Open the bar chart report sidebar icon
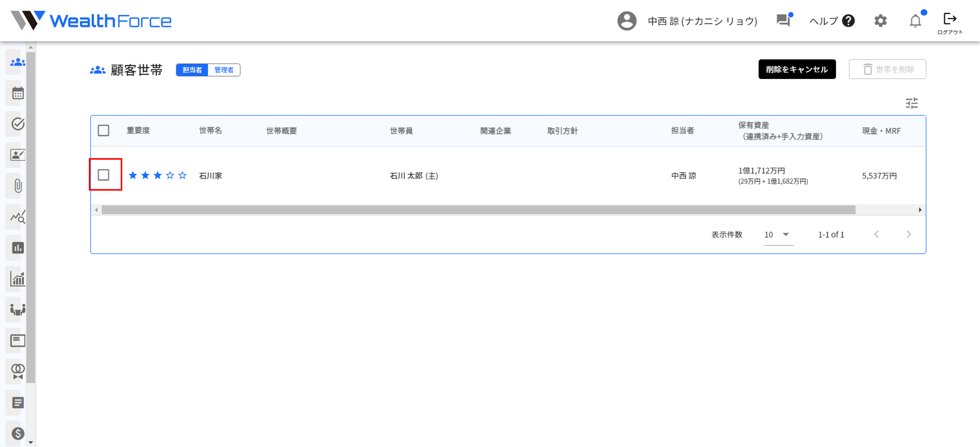This screenshot has height=447, width=980. coord(18,248)
